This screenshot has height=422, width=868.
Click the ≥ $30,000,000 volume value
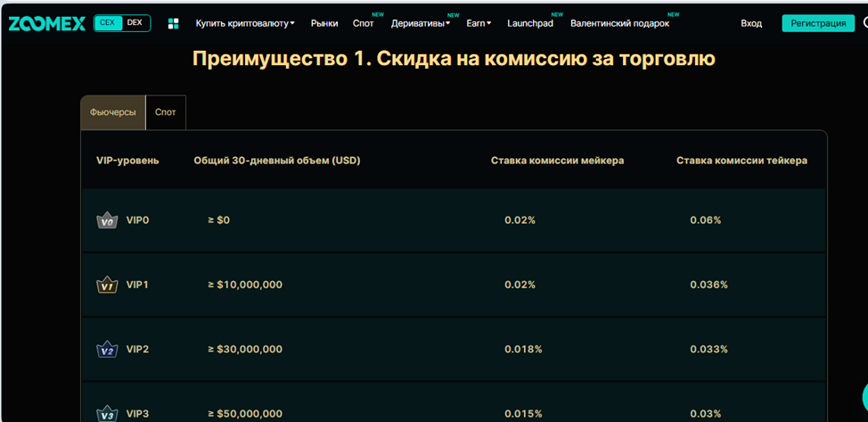tap(245, 350)
